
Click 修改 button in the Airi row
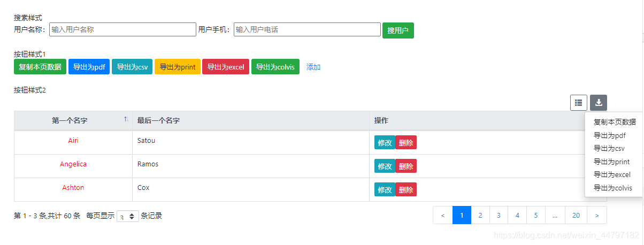[385, 142]
